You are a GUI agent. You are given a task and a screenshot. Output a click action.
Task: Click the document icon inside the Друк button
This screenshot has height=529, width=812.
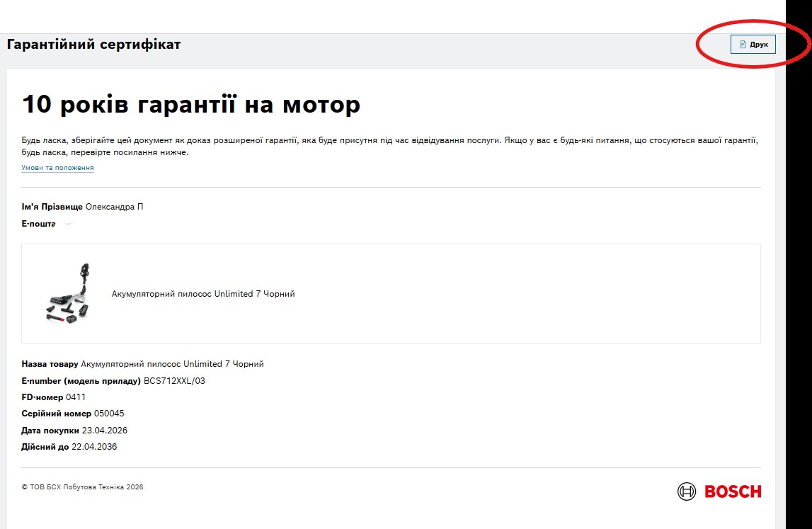743,45
